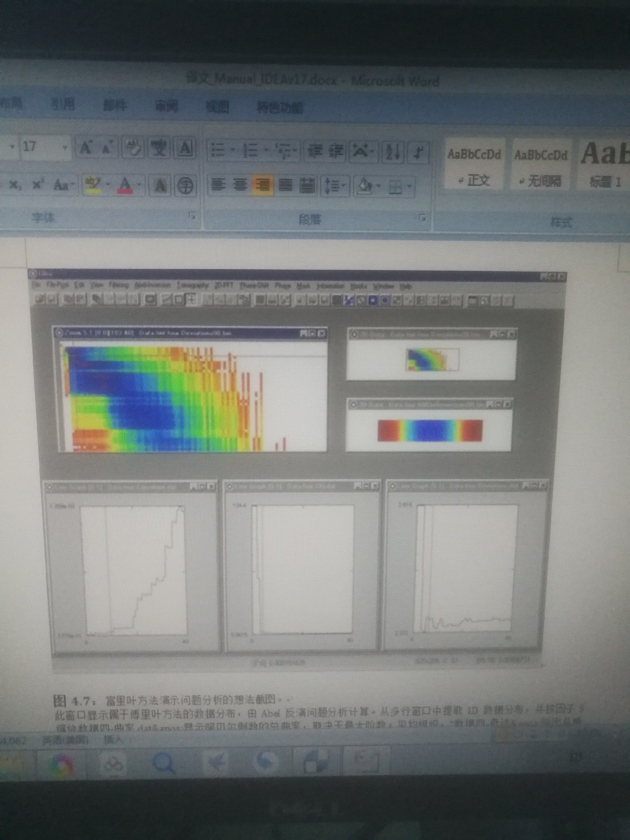The height and width of the screenshot is (840, 630).
Task: Switch to the 特色功能 ribbon tab
Action: coord(280,107)
